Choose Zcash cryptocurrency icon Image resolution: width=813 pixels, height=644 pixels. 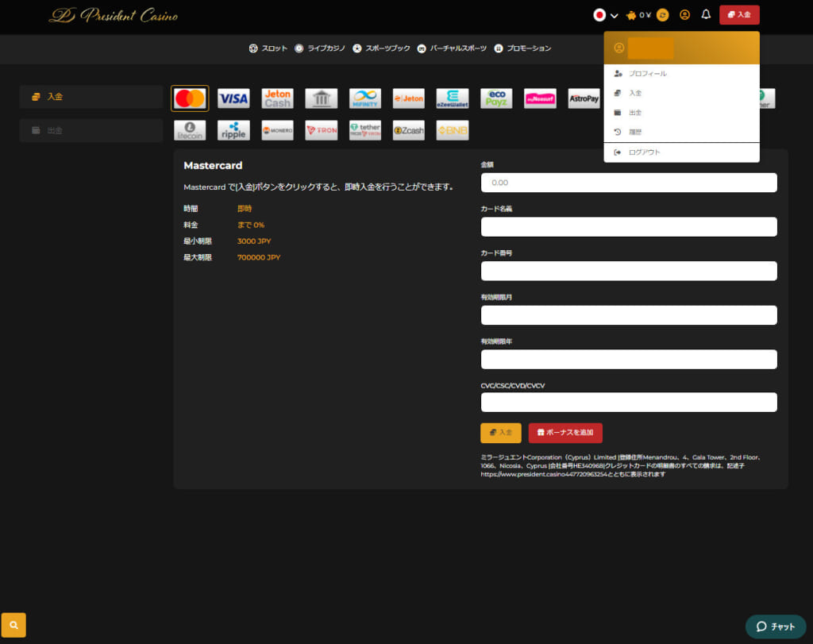[x=409, y=130]
